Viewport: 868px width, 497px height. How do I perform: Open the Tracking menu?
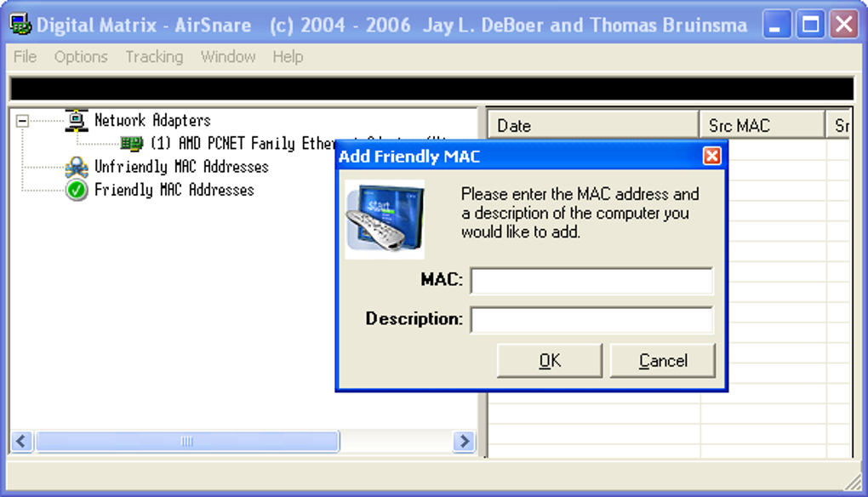pyautogui.click(x=154, y=56)
